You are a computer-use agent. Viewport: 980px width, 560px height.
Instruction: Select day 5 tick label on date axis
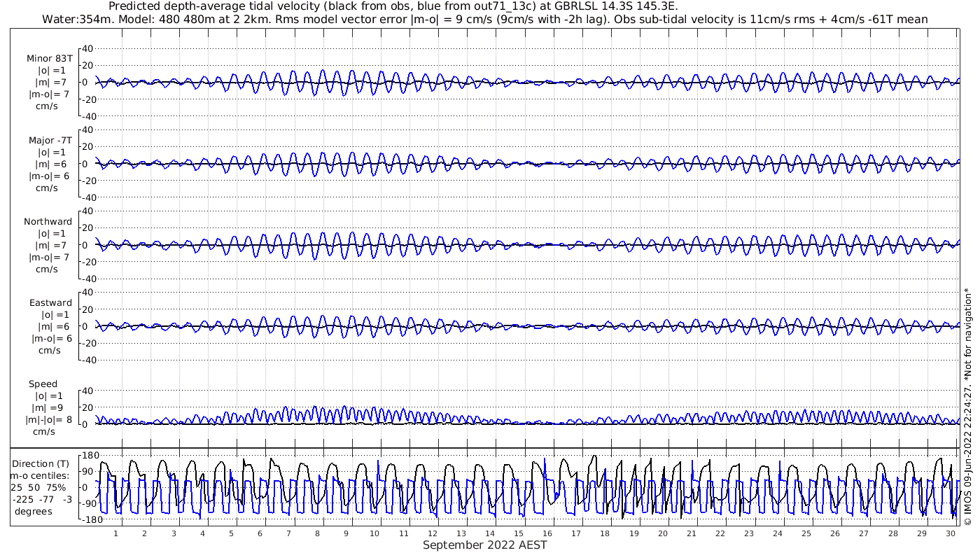(231, 533)
